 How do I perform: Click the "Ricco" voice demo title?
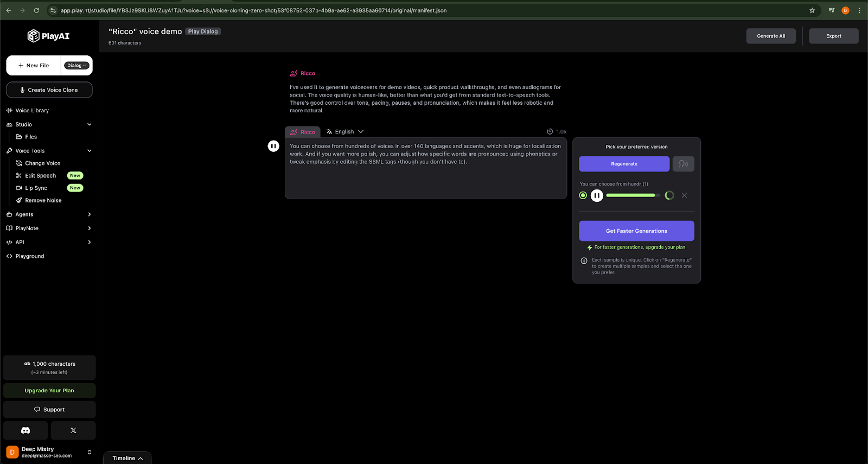(x=145, y=31)
